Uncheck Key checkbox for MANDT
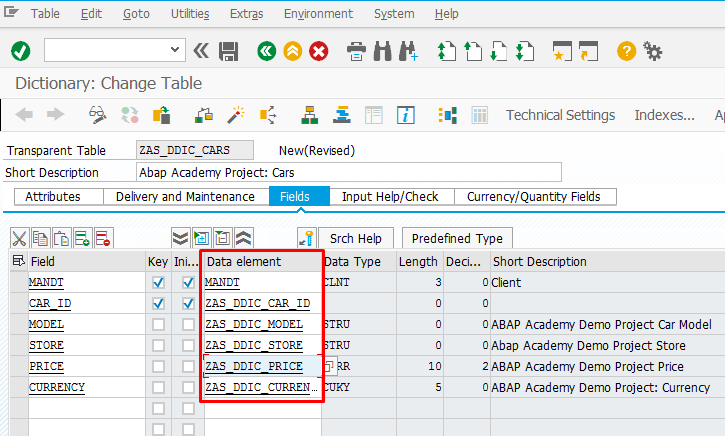725x436 pixels. click(x=158, y=282)
